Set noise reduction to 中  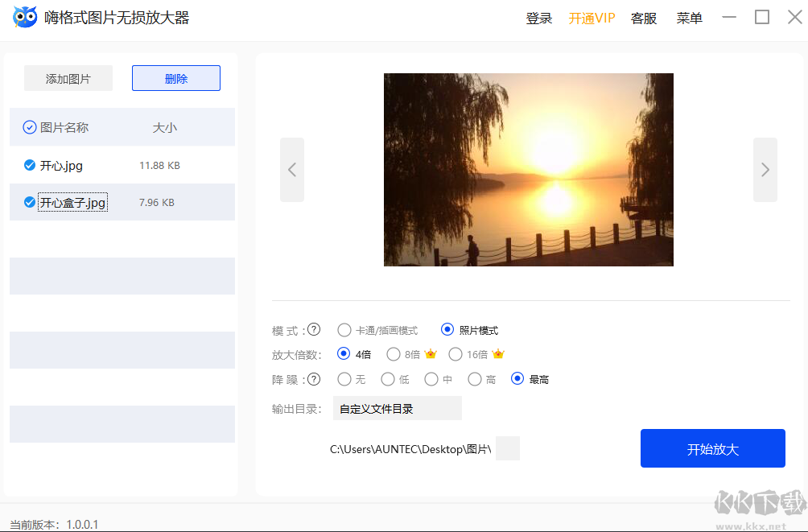point(431,378)
